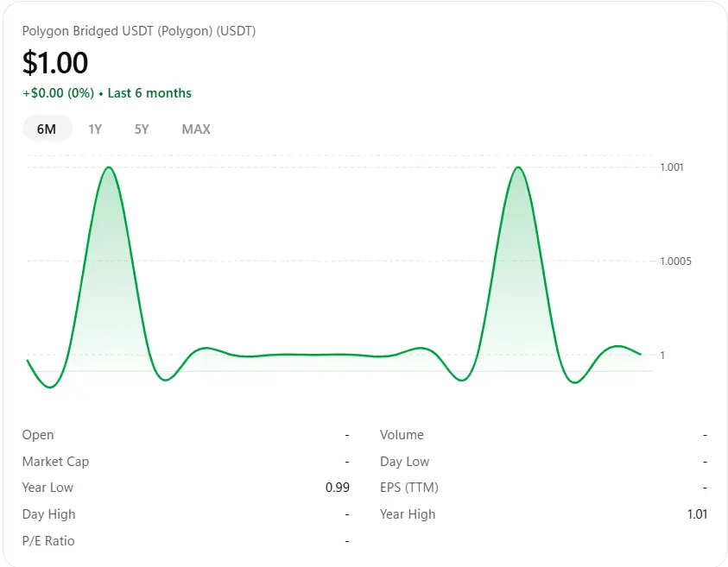Click the Year Low label
The height and width of the screenshot is (567, 728).
point(47,488)
